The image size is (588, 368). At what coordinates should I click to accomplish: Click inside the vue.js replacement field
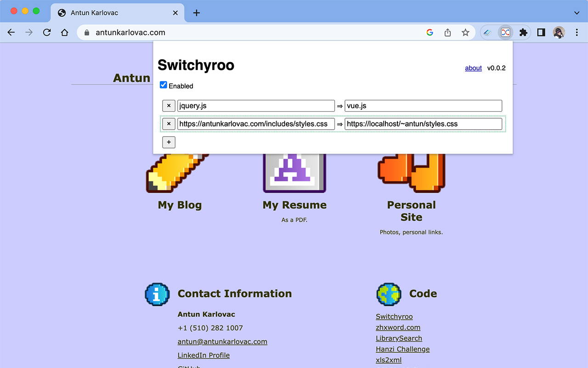click(423, 105)
